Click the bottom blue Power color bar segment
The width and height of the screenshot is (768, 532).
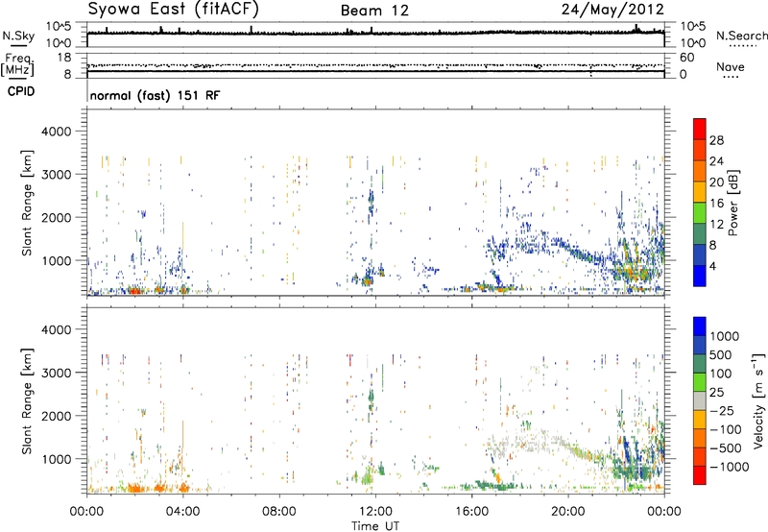700,277
